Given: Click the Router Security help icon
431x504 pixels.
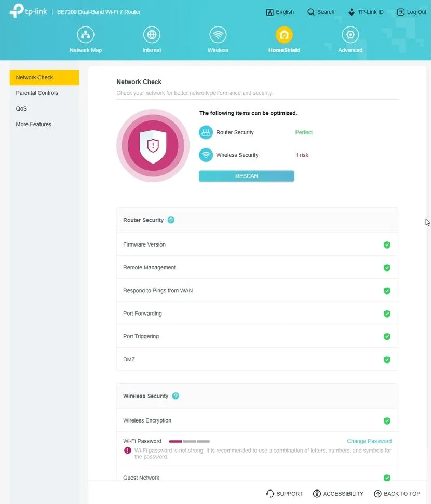Looking at the screenshot, I should pos(171,220).
